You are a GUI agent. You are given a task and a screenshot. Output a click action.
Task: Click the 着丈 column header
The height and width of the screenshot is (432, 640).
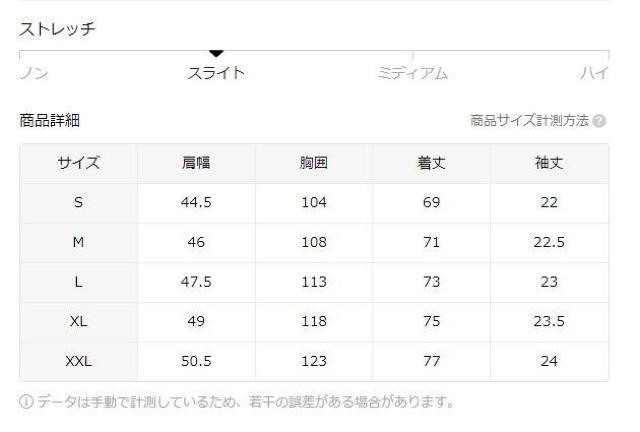click(432, 163)
